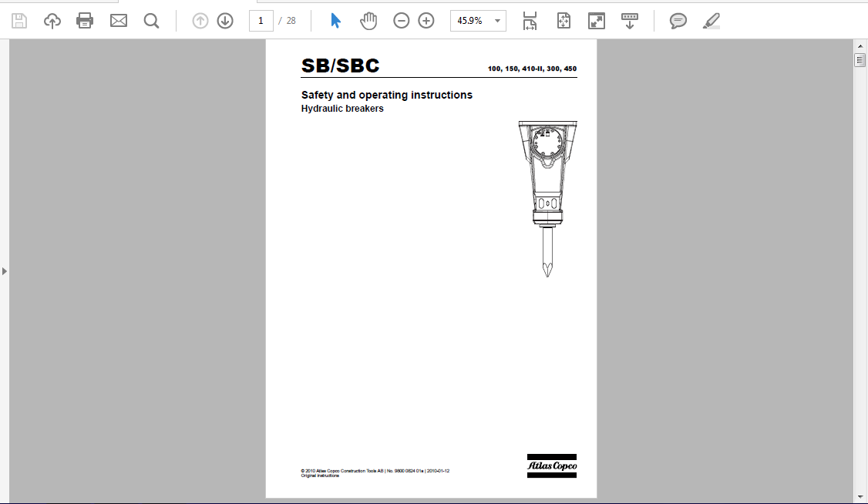The image size is (868, 504).
Task: Enter full screen view mode
Action: [x=596, y=21]
